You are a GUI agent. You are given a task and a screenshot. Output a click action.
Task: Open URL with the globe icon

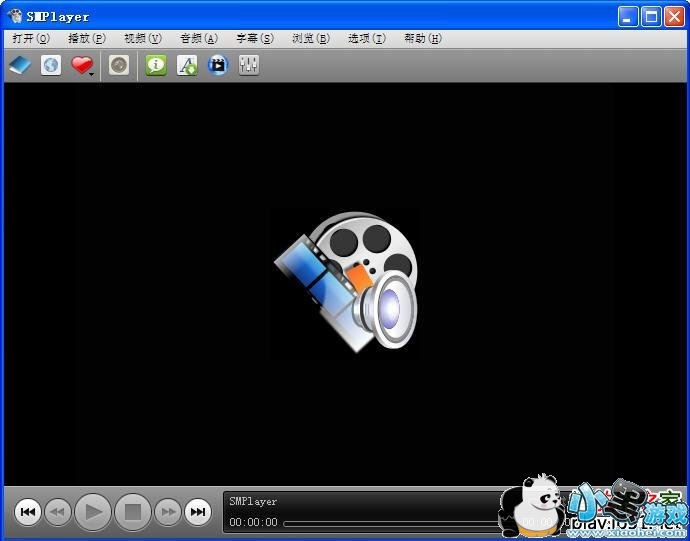(x=51, y=66)
